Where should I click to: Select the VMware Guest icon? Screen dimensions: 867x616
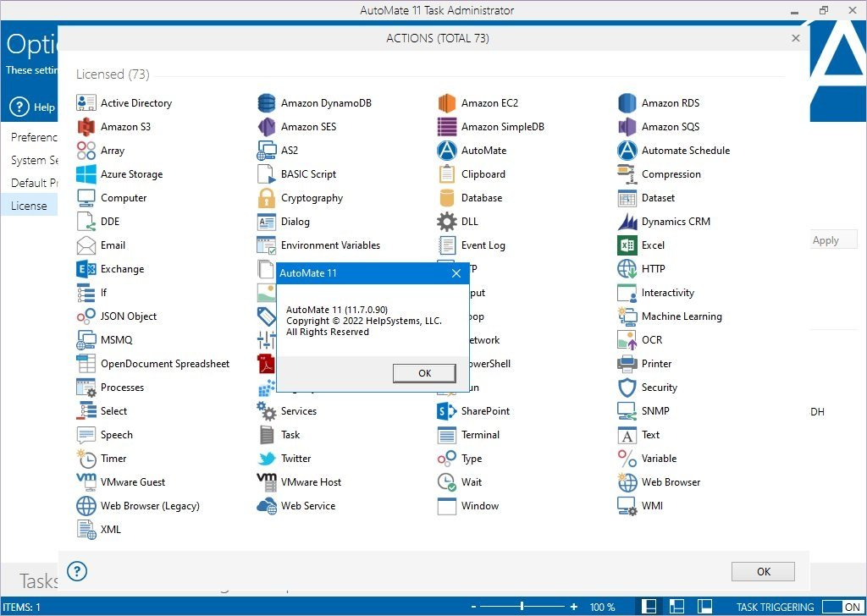[x=86, y=481]
